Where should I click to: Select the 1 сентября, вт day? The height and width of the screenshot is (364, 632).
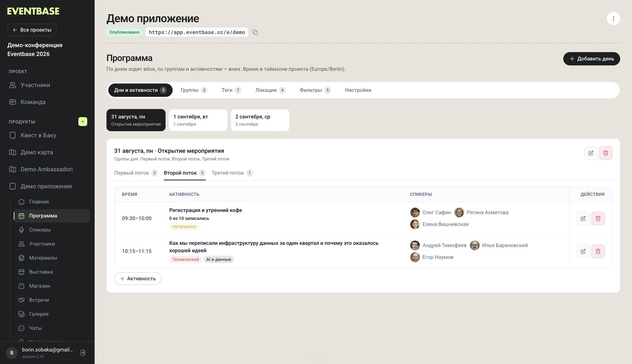tap(198, 120)
